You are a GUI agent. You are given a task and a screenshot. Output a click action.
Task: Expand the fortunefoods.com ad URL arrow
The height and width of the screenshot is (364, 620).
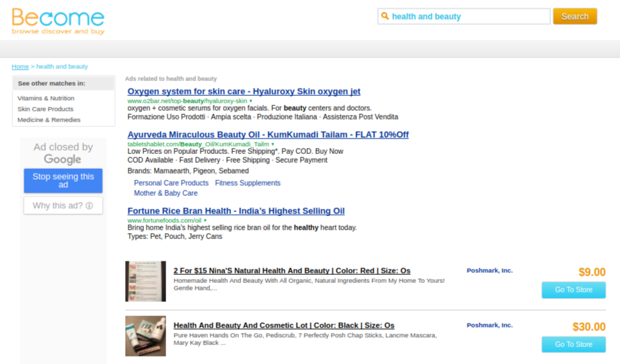205,221
